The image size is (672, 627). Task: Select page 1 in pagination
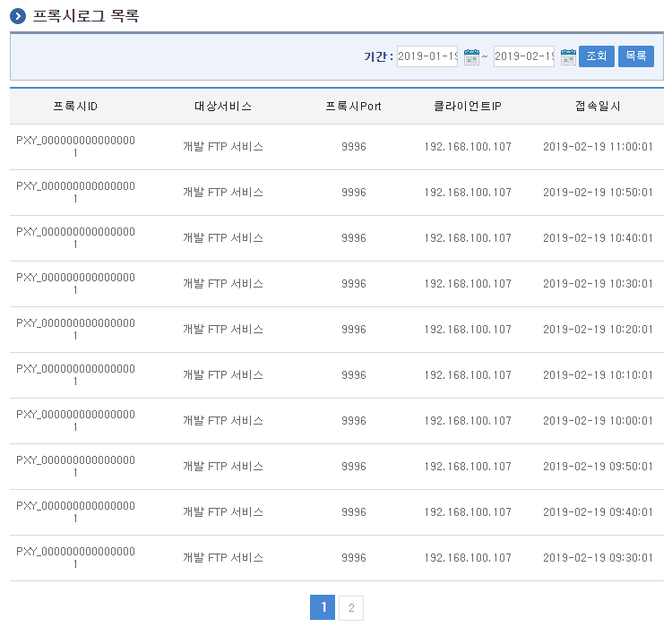point(323,608)
